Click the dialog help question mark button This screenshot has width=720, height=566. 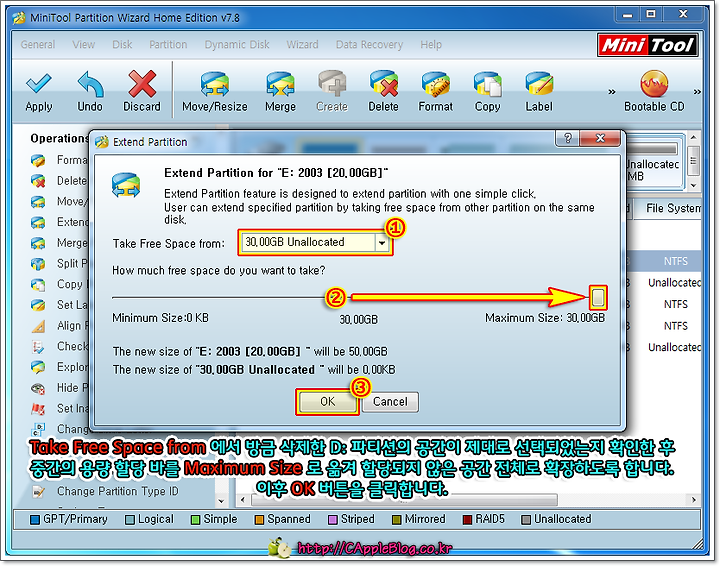click(x=568, y=138)
